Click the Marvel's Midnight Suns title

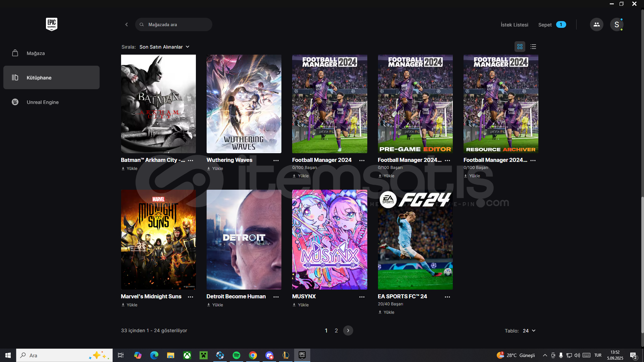click(151, 296)
